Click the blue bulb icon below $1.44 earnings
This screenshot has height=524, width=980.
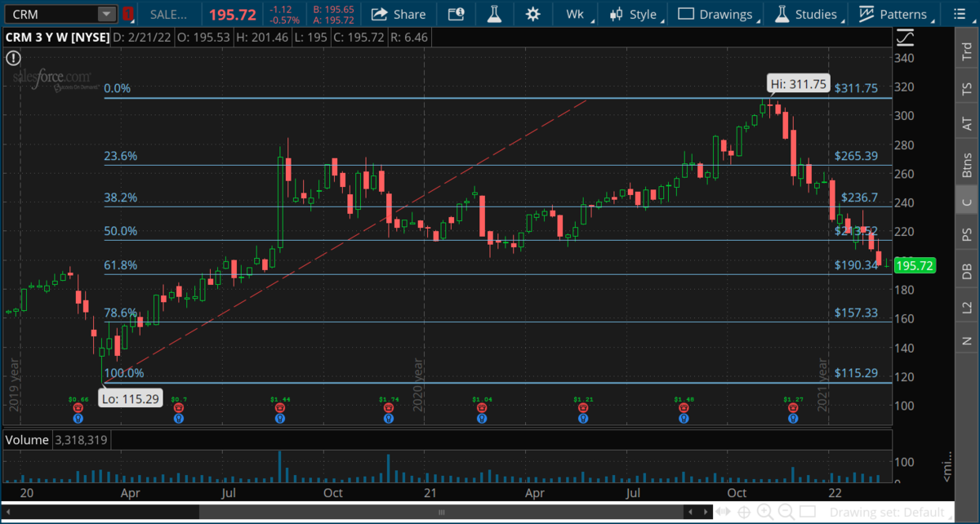tap(280, 419)
